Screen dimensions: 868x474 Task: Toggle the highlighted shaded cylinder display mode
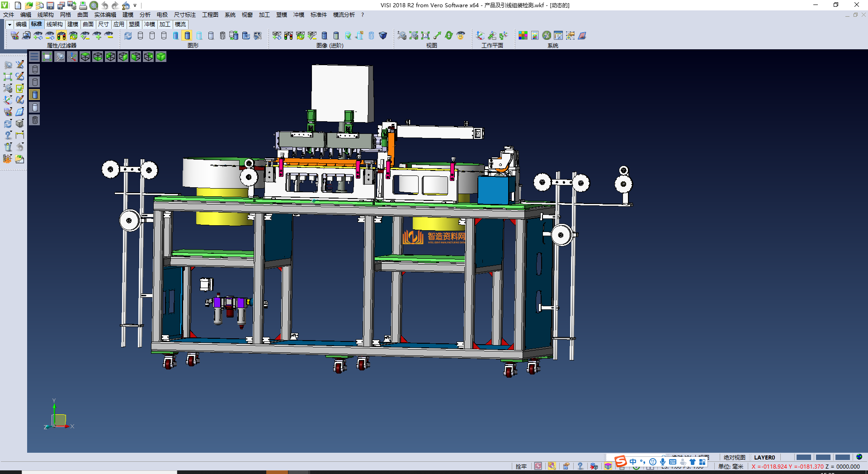(187, 35)
